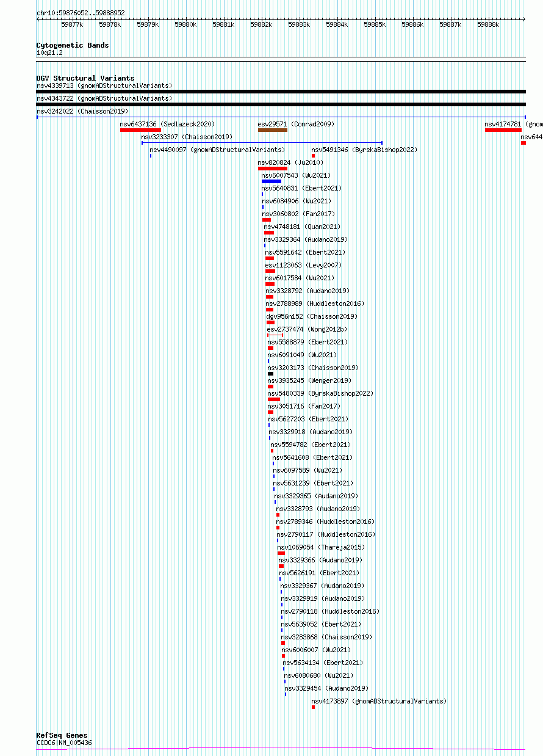The width and height of the screenshot is (543, 756).
Task: Click nsv3329919 (Audano2019) label
Action: pyautogui.click(x=323, y=598)
